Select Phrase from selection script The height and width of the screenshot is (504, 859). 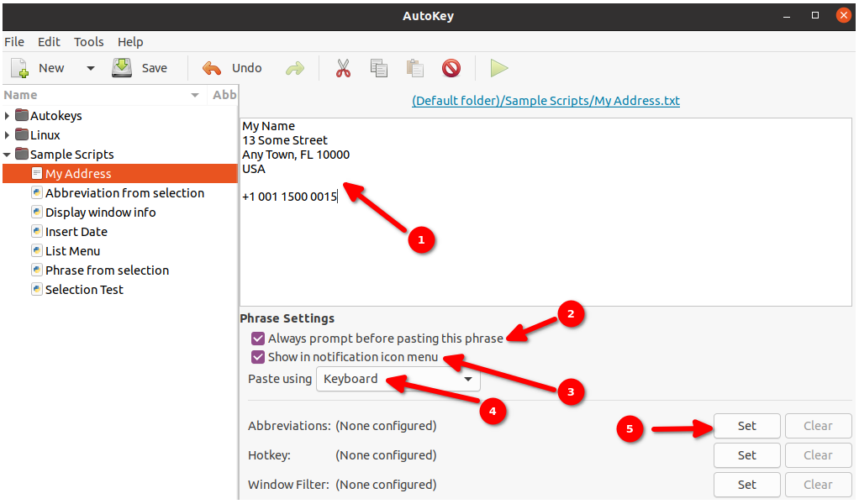(x=120, y=270)
